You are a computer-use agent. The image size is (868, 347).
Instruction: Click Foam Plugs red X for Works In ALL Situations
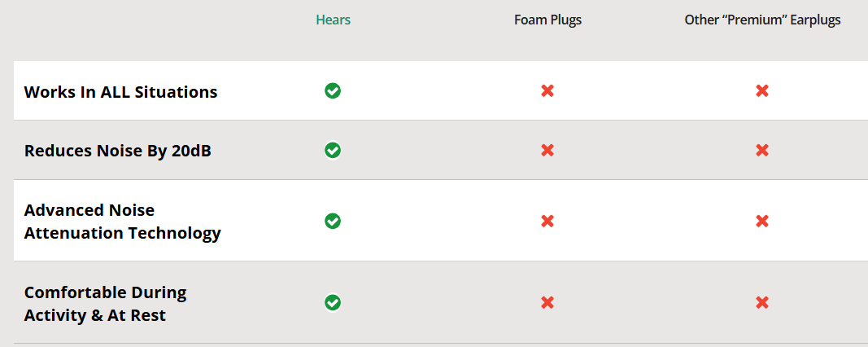[547, 90]
